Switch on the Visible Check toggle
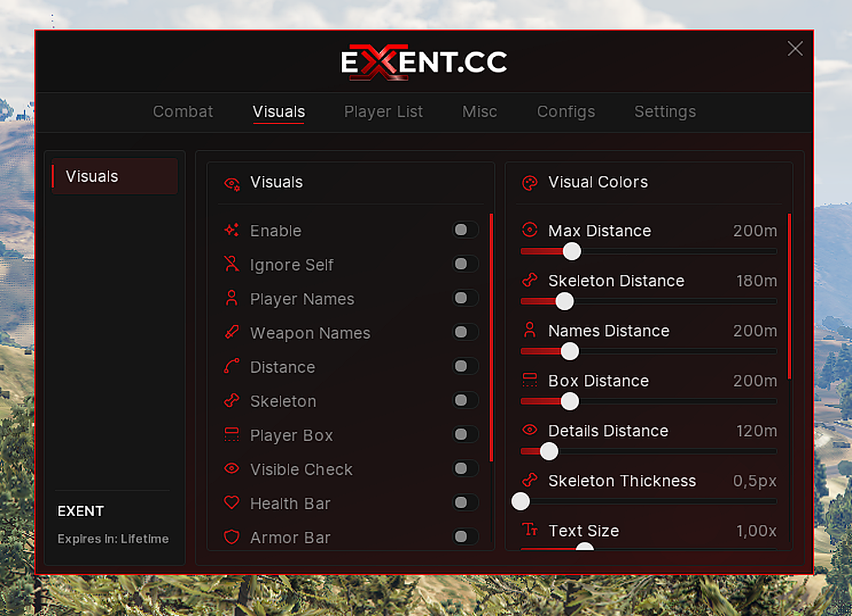 465,469
